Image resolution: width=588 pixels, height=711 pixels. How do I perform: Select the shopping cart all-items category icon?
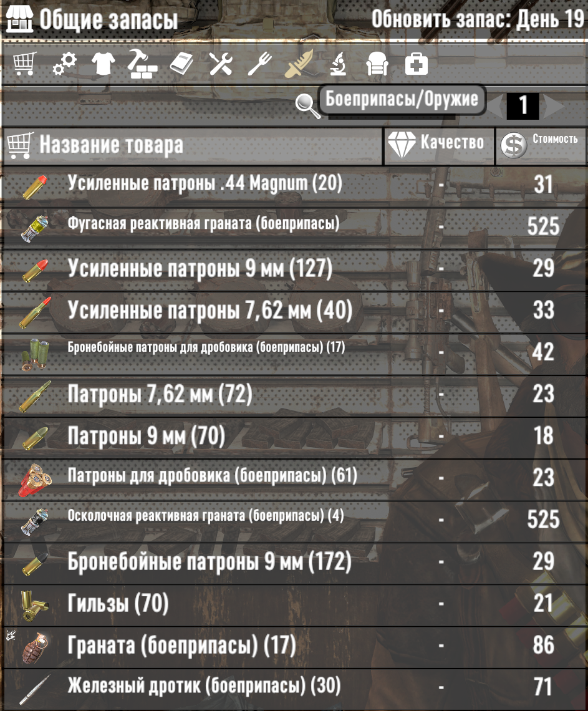[24, 64]
